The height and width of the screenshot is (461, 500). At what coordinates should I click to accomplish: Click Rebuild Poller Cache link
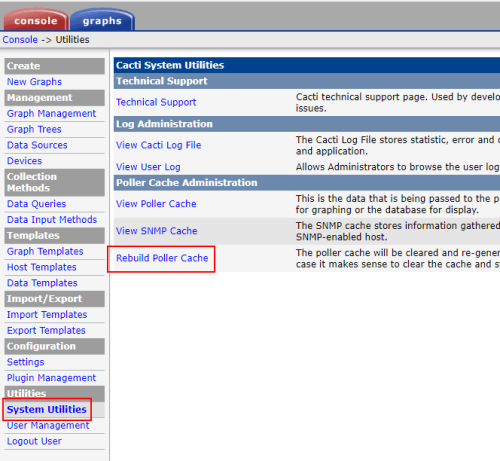click(x=162, y=258)
